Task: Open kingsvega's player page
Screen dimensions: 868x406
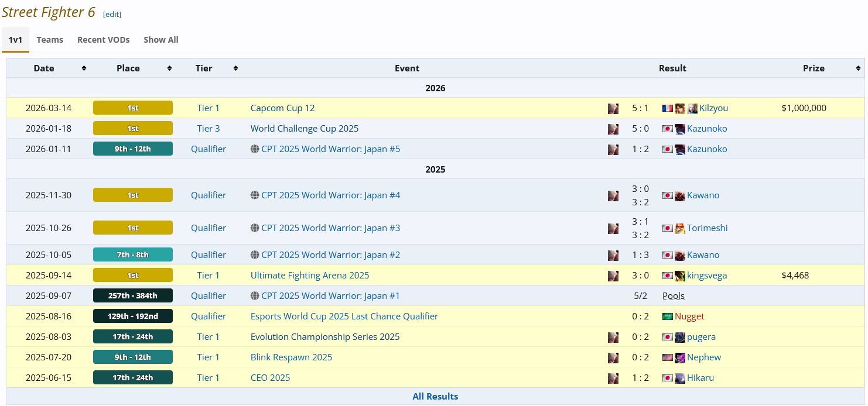Action: click(707, 276)
